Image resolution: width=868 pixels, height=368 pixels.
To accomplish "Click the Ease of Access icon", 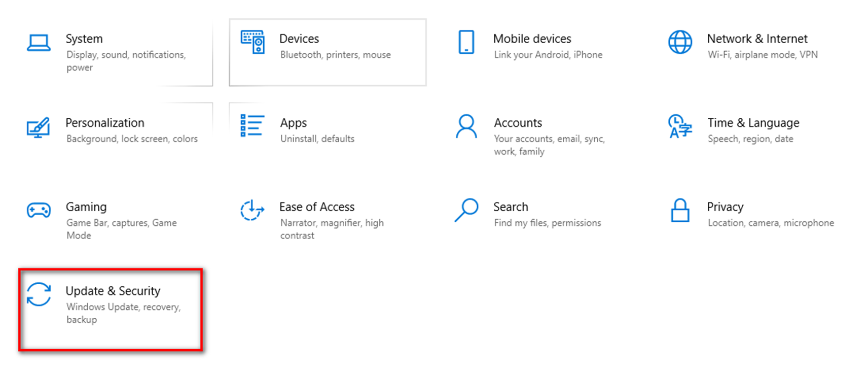I will coord(252,210).
